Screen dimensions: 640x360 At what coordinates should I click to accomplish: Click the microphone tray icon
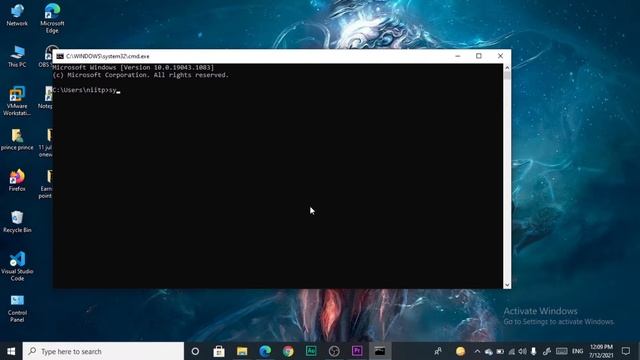(533, 351)
